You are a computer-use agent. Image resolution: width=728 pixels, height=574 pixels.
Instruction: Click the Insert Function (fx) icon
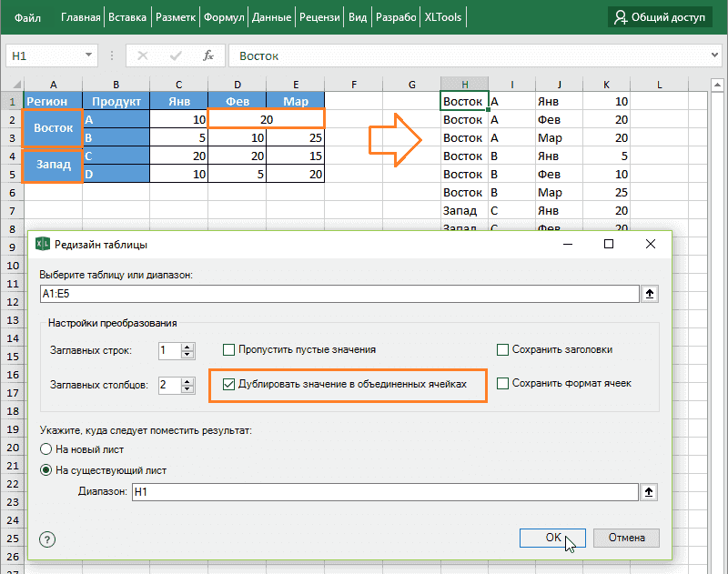[x=208, y=55]
